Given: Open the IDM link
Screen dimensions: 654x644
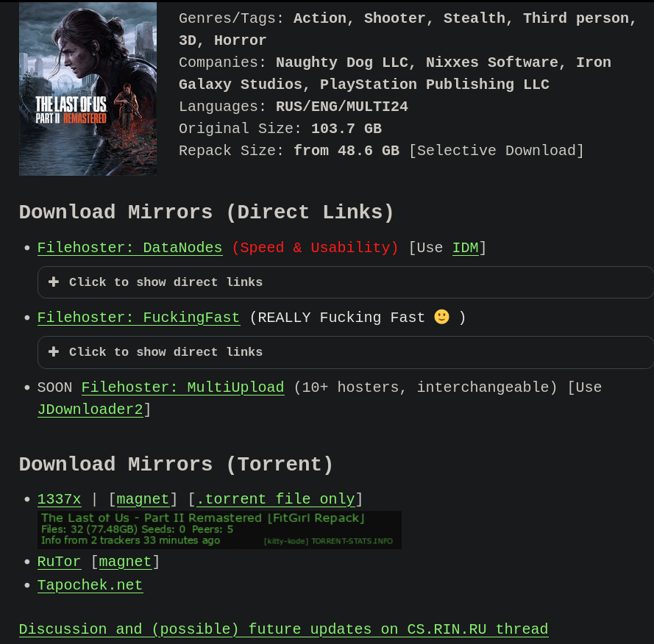Looking at the screenshot, I should 466,248.
